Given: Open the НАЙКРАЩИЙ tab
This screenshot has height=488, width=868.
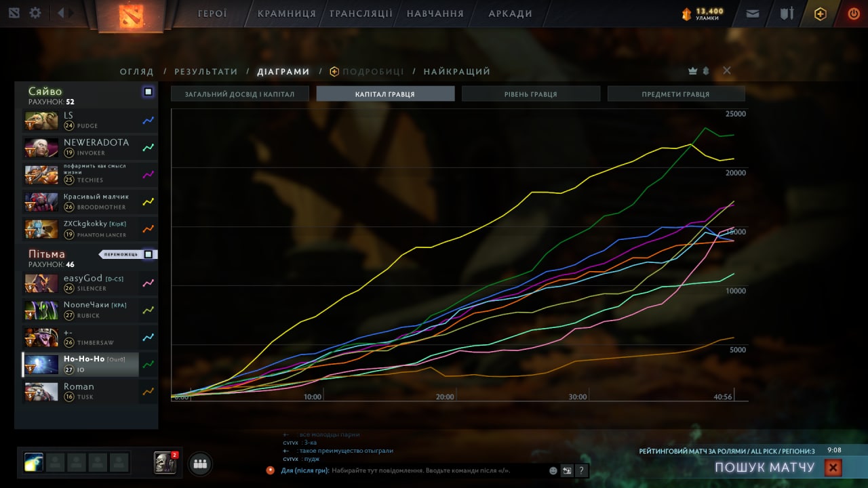Looking at the screenshot, I should point(457,71).
